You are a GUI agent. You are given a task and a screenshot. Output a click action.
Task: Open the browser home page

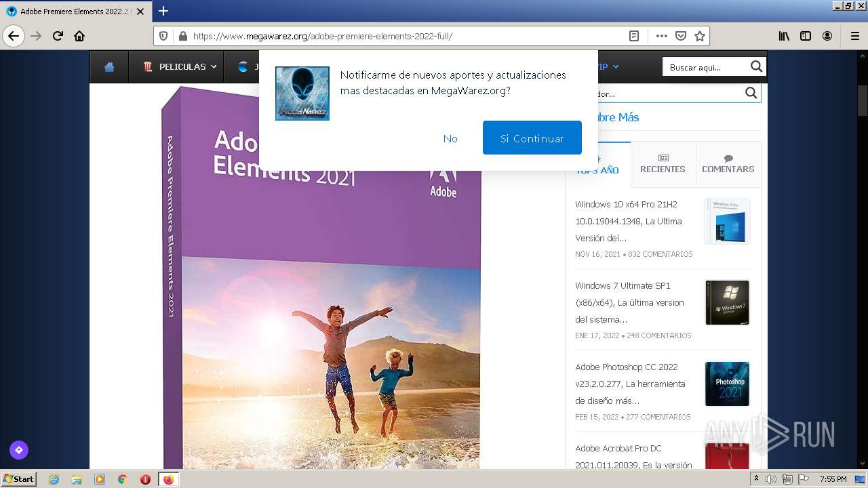point(79,36)
